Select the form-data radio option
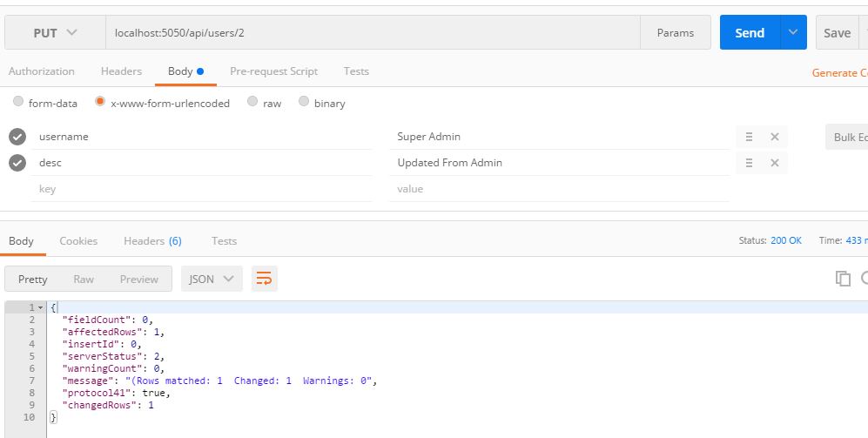 pyautogui.click(x=18, y=102)
